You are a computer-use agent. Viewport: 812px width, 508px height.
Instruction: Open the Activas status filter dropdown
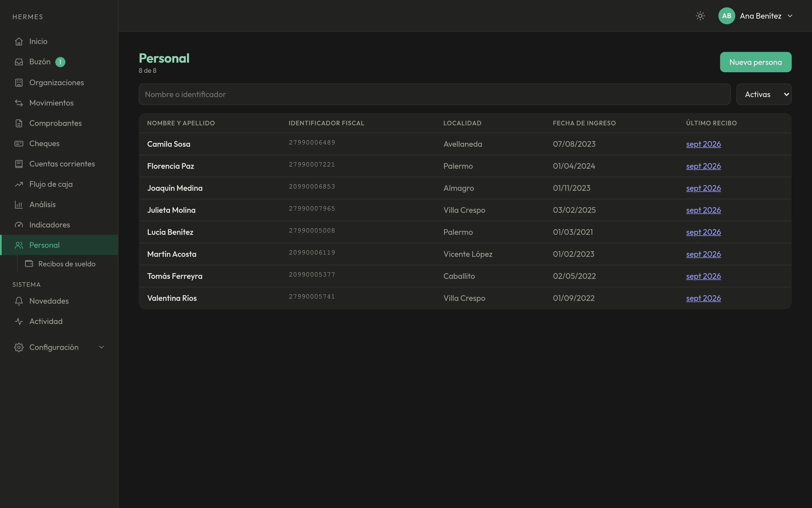coord(764,95)
